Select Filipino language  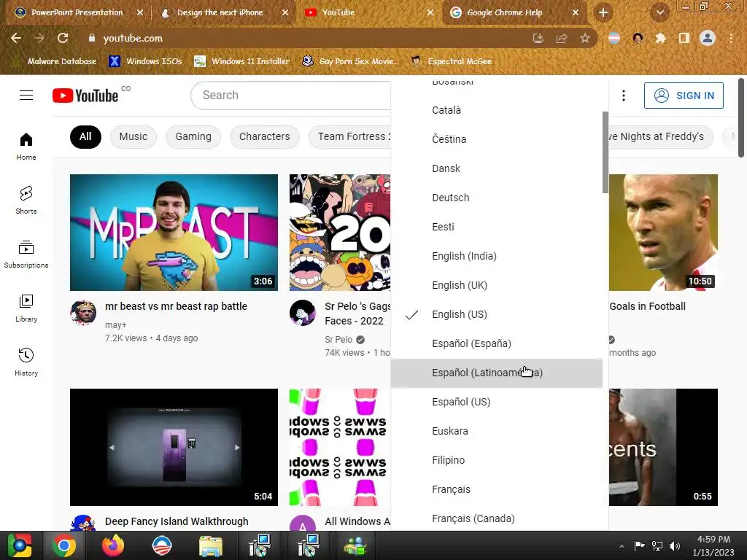pos(496,460)
